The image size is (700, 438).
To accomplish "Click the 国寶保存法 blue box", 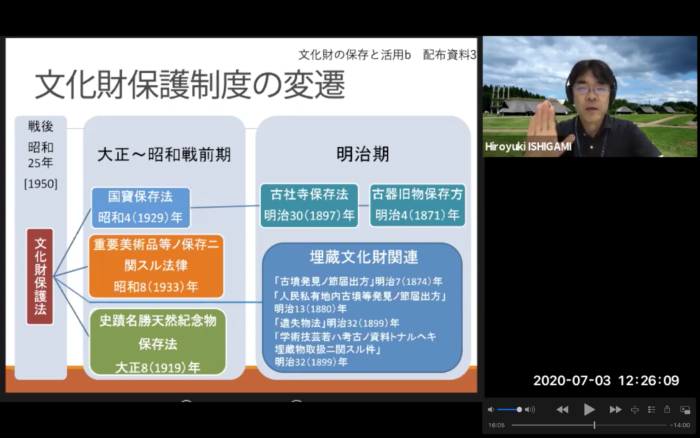I will pyautogui.click(x=139, y=207).
